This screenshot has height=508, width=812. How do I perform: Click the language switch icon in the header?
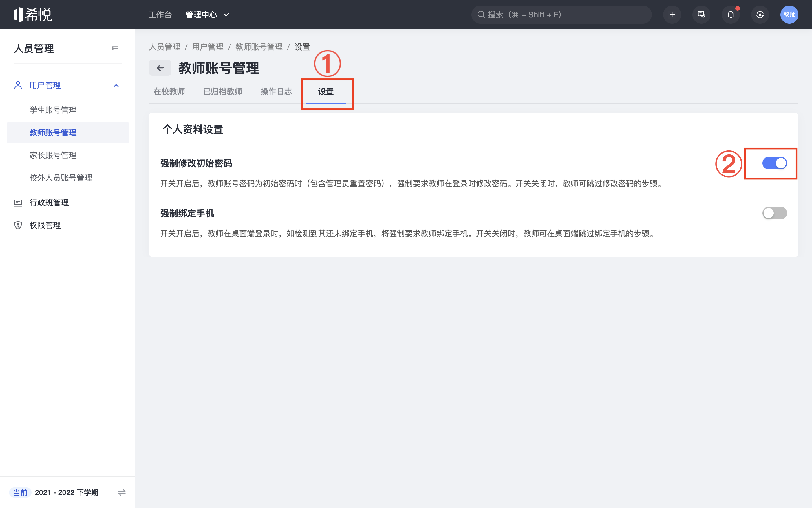pos(760,15)
